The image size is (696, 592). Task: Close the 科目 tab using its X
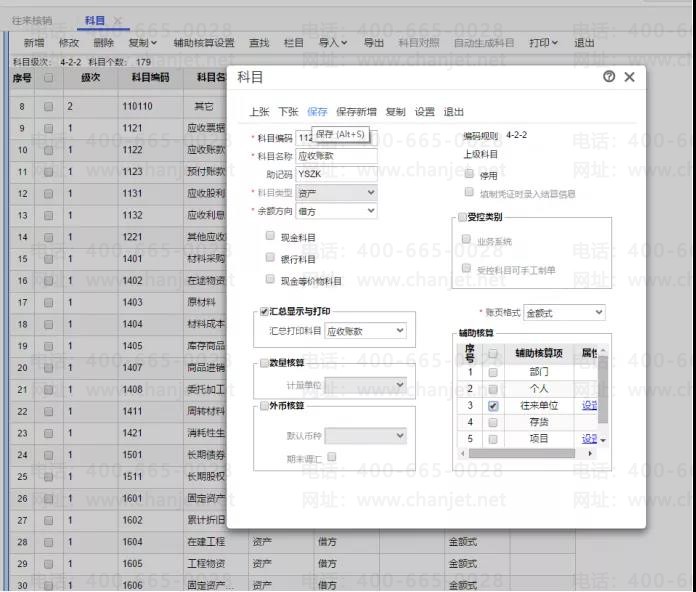[x=117, y=20]
